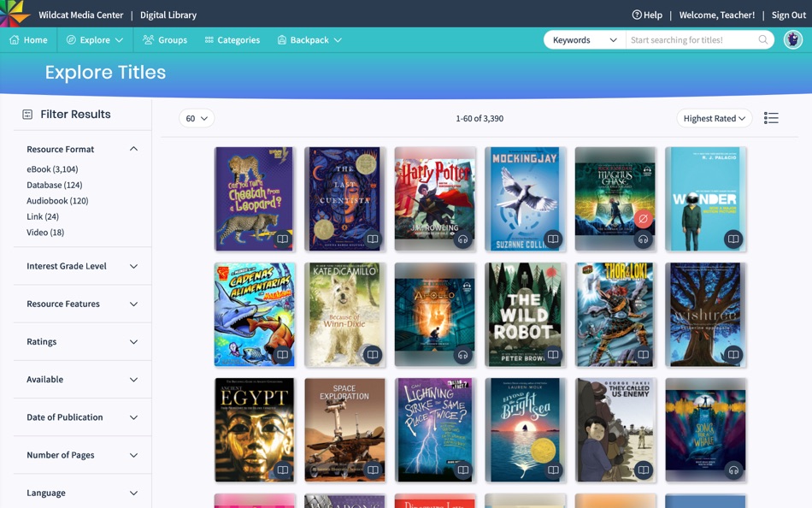Click eBook icon on Beyond the Bright Sea
Screen dimensions: 812x508
(552, 470)
